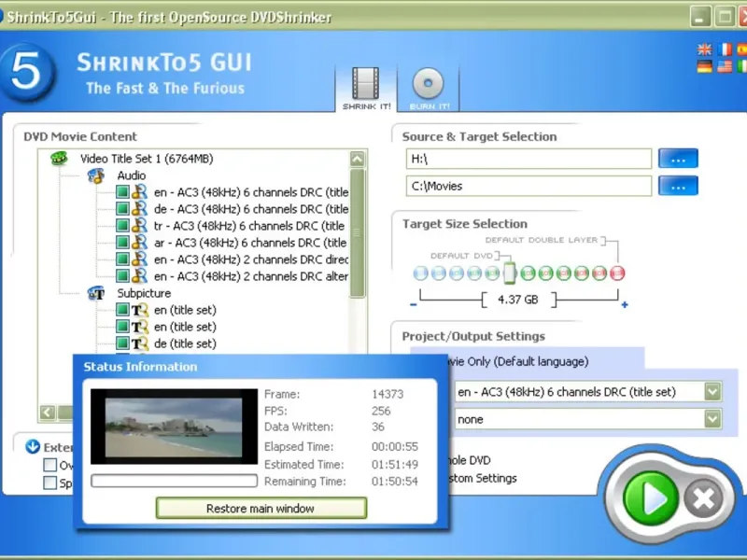
Task: Minimize the ShrinkTo5Gui window
Action: [699, 17]
